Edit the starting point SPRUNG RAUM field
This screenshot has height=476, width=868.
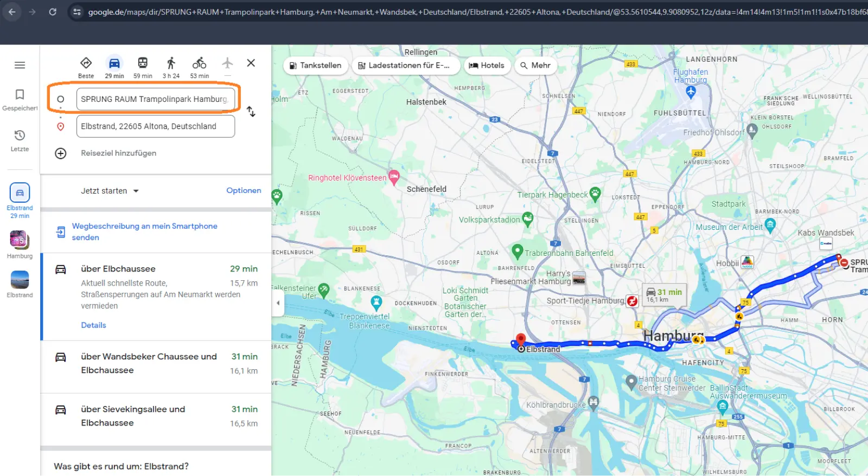(155, 99)
